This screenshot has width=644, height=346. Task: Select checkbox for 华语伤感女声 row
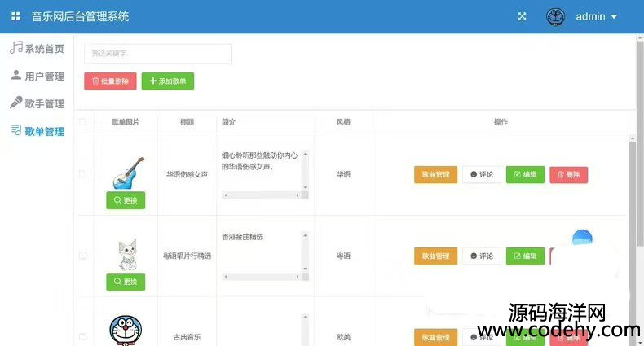pyautogui.click(x=82, y=174)
